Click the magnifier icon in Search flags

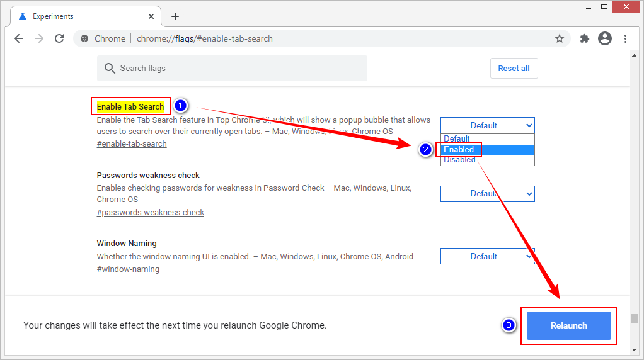coord(110,68)
